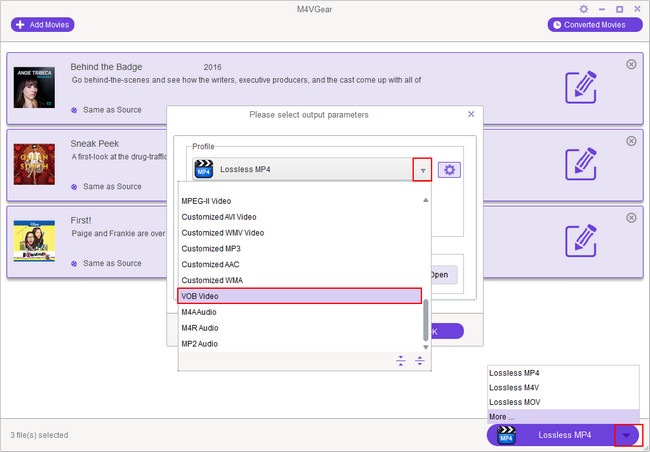Screen dimensions: 650x452
Task: Open M4VGear settings gear in title bar
Action: tap(584, 9)
